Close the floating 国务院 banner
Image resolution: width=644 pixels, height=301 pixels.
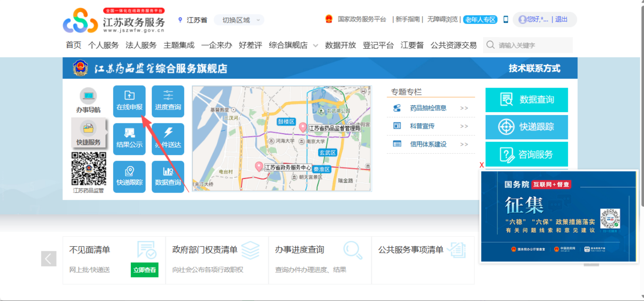(482, 165)
